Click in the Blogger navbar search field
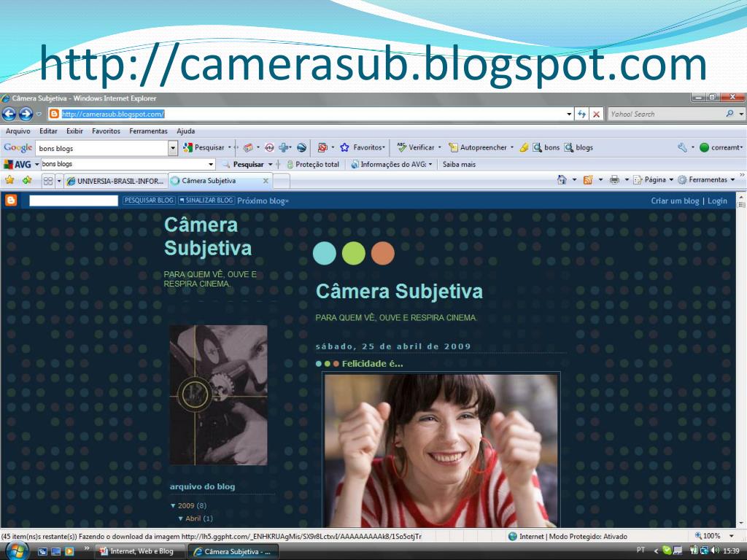The width and height of the screenshot is (747, 560). pyautogui.click(x=74, y=201)
